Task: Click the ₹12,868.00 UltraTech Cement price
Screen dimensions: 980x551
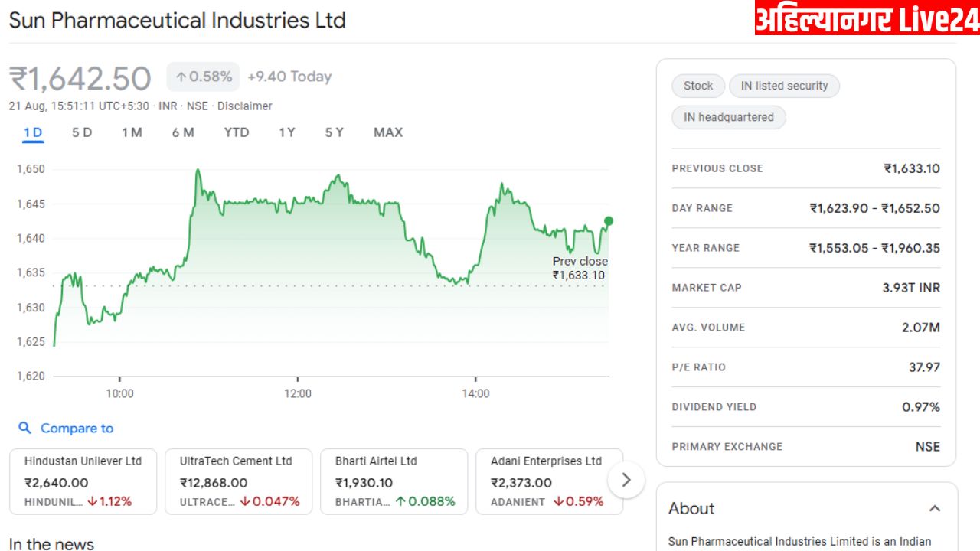Action: pyautogui.click(x=214, y=483)
